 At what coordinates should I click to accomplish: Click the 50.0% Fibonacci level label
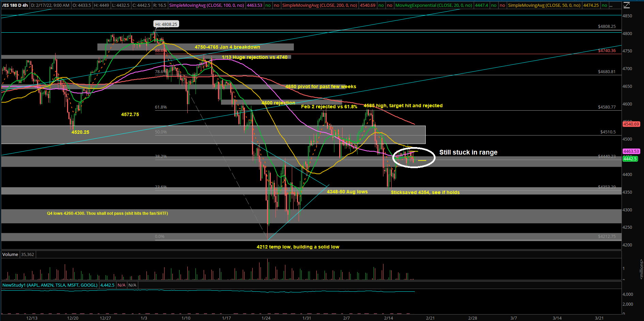pos(161,132)
